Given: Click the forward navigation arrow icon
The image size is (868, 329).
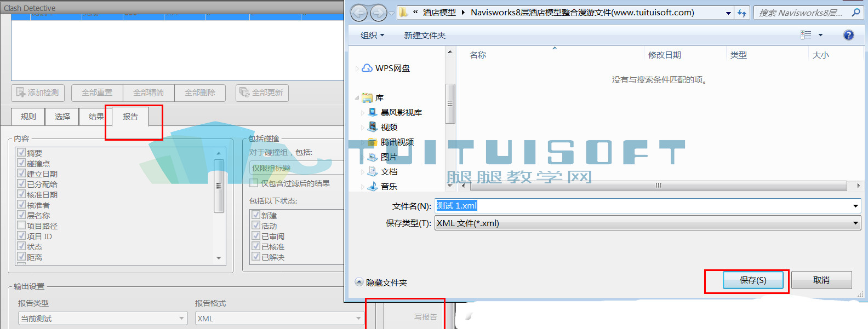Looking at the screenshot, I should click(x=379, y=13).
